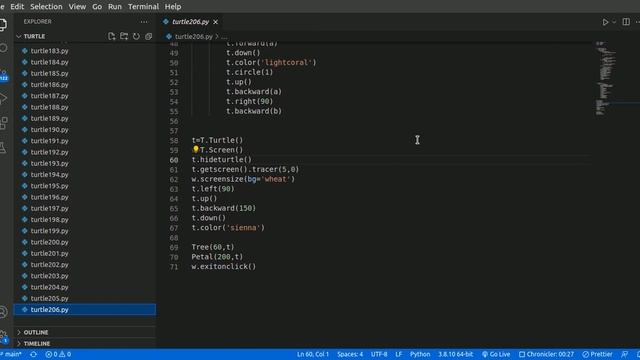
Task: Place cursor on Tree(60,t) line
Action: point(213,247)
